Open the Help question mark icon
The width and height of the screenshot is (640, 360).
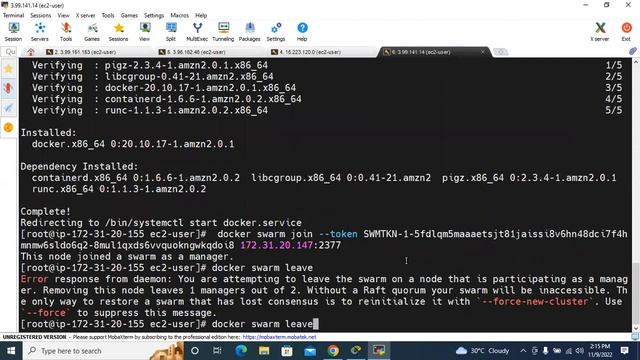pos(302,32)
